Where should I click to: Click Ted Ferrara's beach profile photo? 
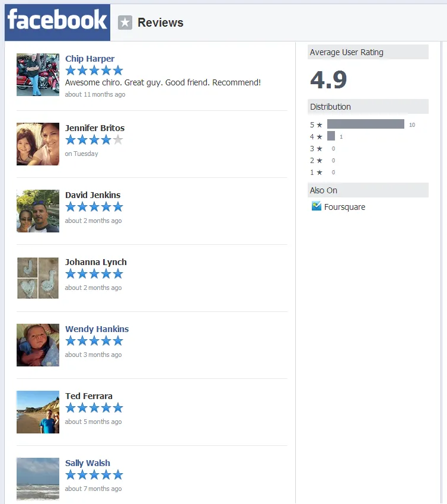point(38,412)
